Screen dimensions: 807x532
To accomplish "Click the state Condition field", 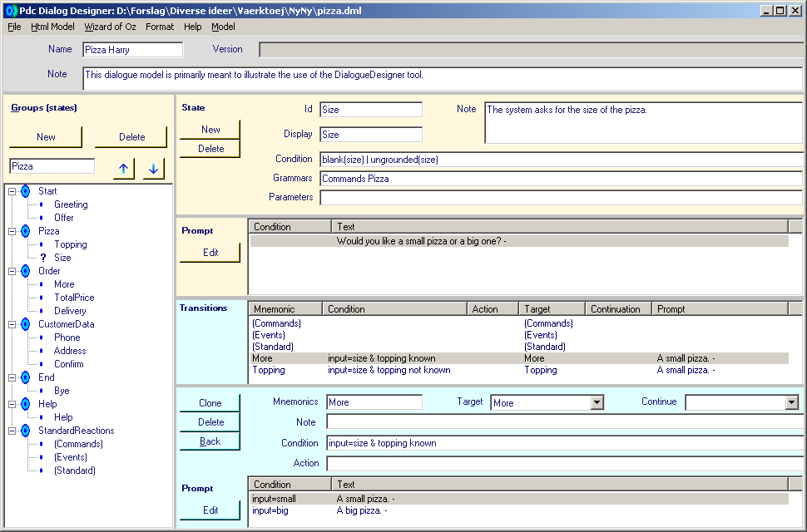I will [561, 160].
